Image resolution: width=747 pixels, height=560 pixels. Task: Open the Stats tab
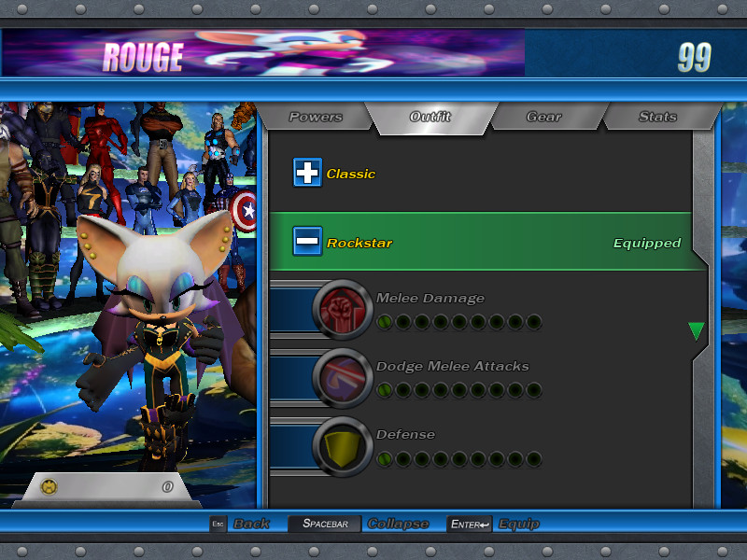pos(658,117)
